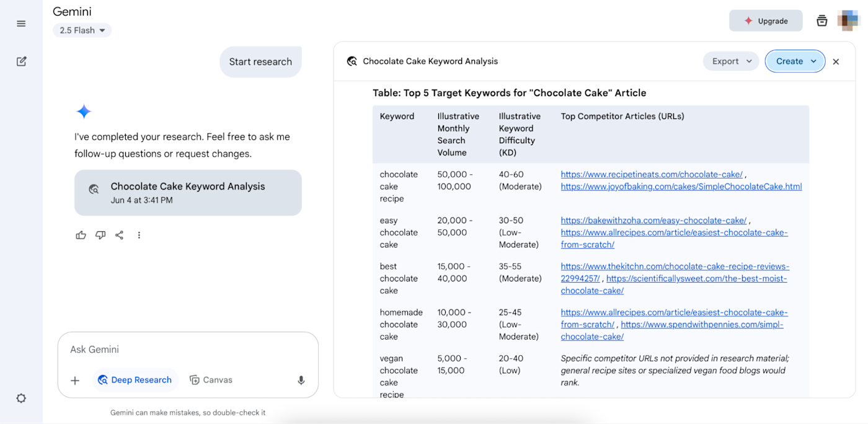
Task: Start a new chat with pencil icon
Action: point(21,61)
